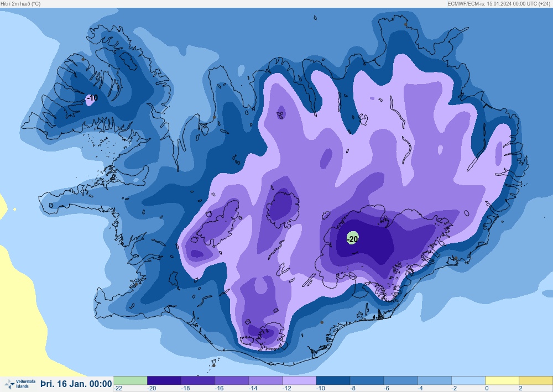This screenshot has width=553, height=392.
Task: Click the station dot in the northern Westfjords
Action: (x=83, y=59)
